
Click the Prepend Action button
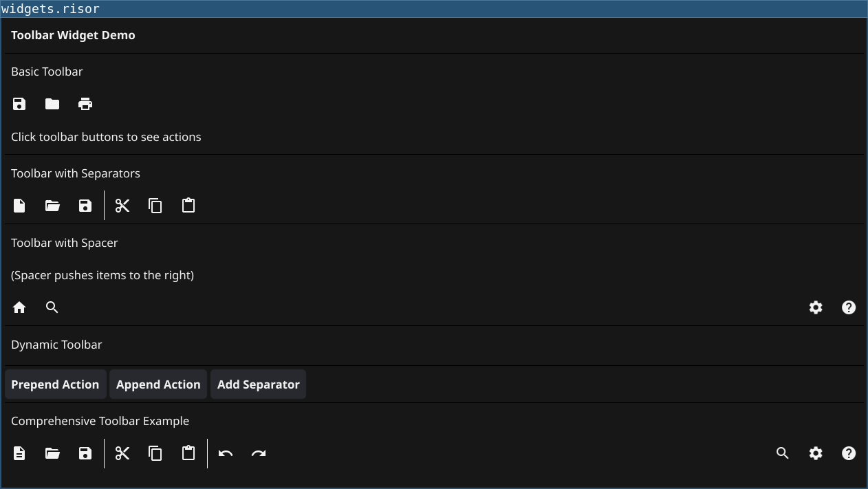point(55,384)
